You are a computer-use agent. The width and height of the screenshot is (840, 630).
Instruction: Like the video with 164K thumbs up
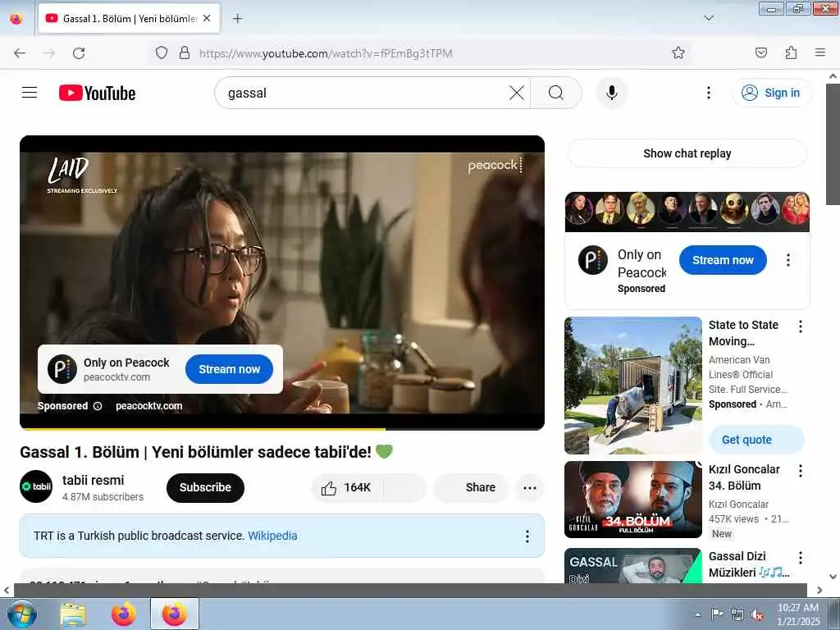click(346, 487)
